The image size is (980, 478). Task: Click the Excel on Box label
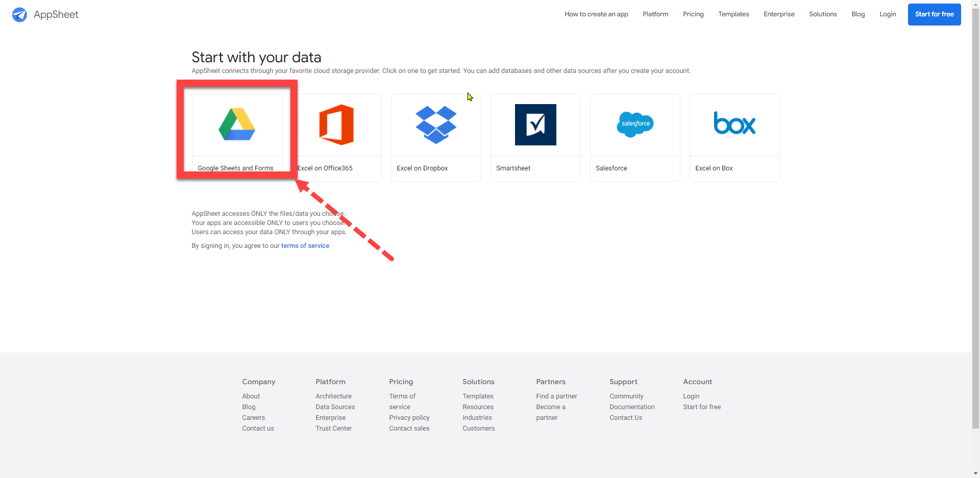(714, 168)
